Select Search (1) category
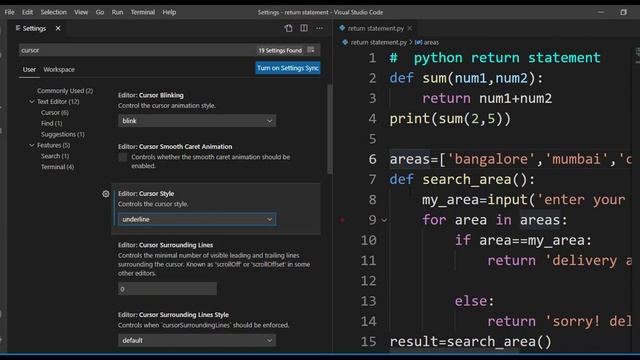This screenshot has width=640, height=360. tap(55, 156)
